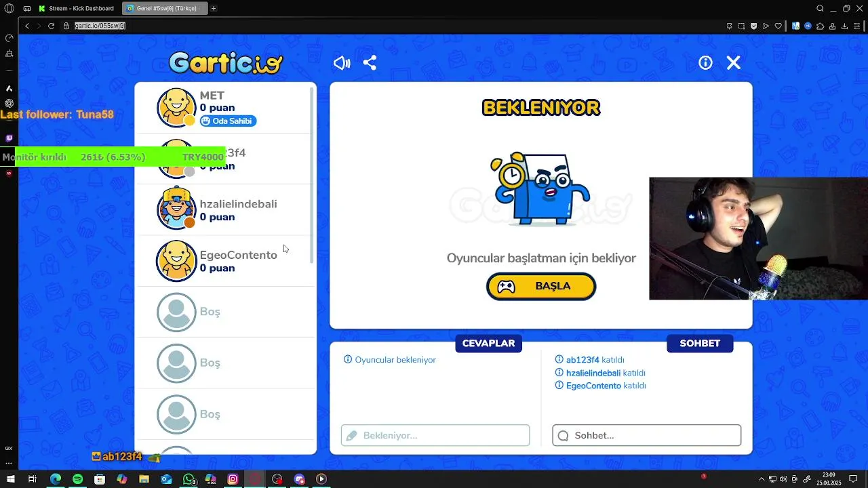
Task: Click the CEVAPLAR tab label
Action: pos(488,344)
